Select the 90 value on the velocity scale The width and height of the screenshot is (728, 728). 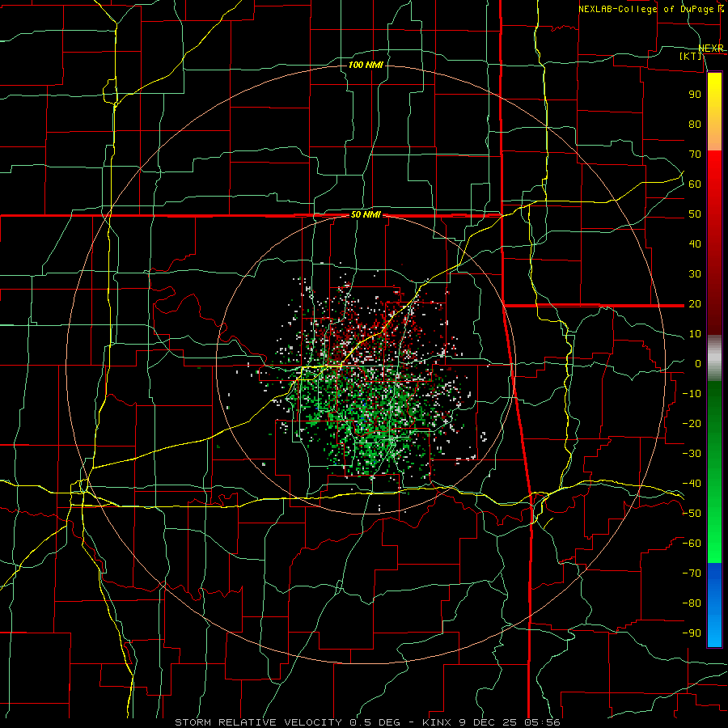[x=695, y=95]
